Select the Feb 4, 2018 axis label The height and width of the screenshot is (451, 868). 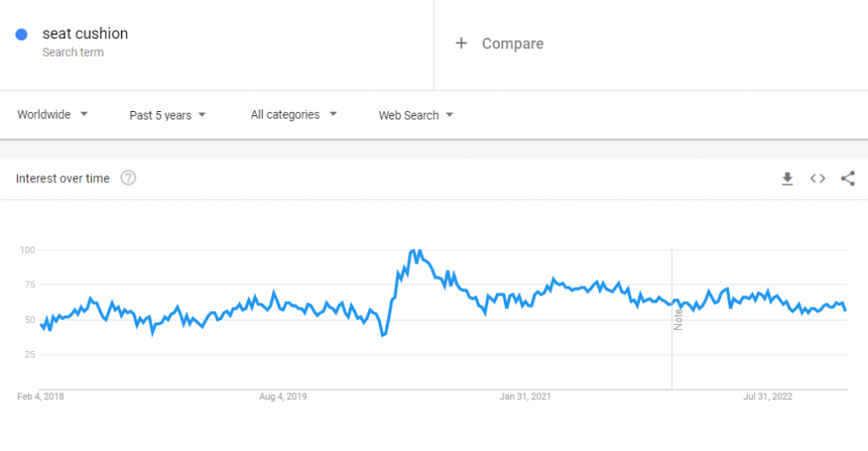pos(41,396)
